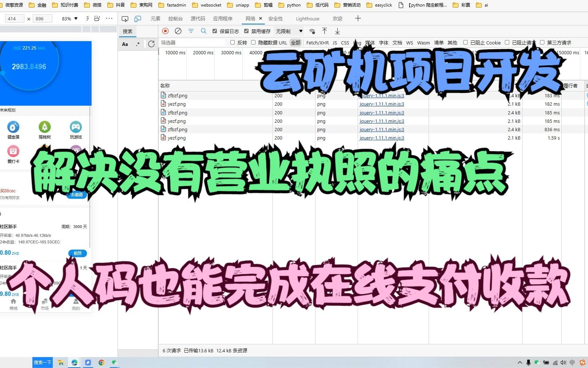Image resolution: width=588 pixels, height=368 pixels.
Task: Toggle the 保留日志 checkbox
Action: (x=215, y=31)
